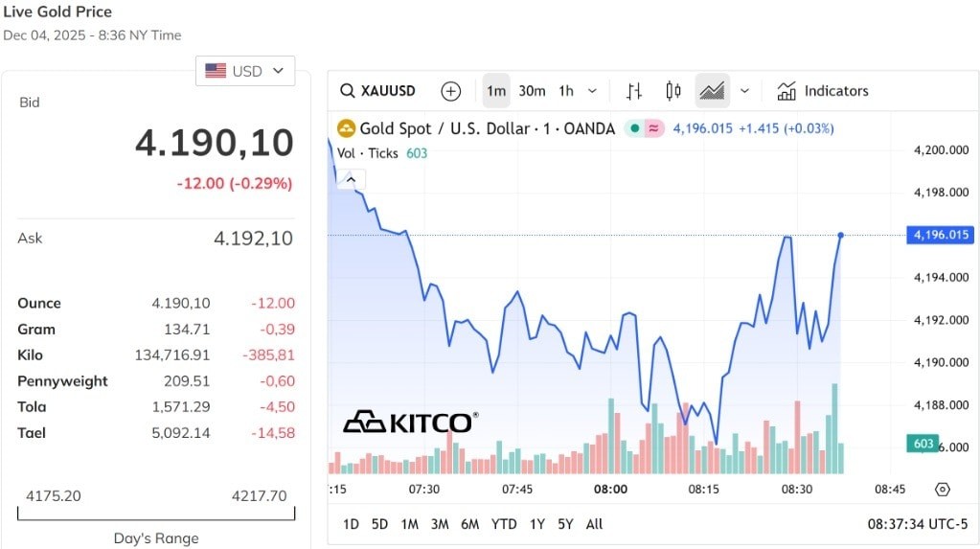Open Indicators from the chart toolbar

pyautogui.click(x=823, y=91)
